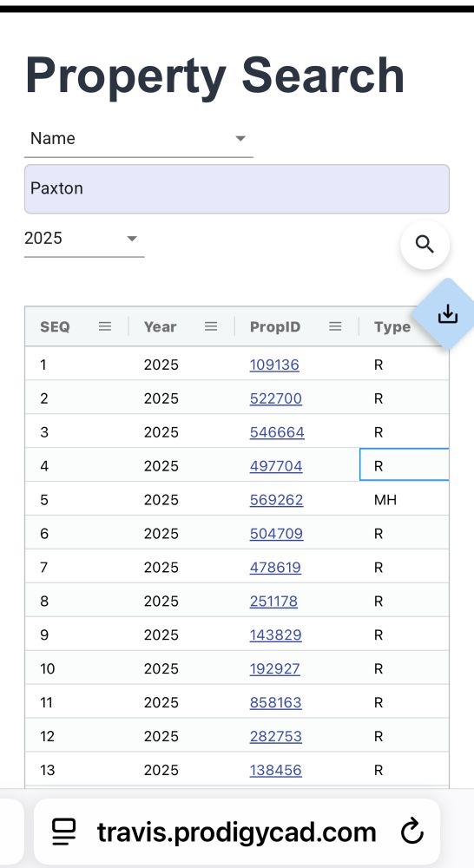Tap the browser reload icon
The image size is (474, 868).
(x=412, y=832)
